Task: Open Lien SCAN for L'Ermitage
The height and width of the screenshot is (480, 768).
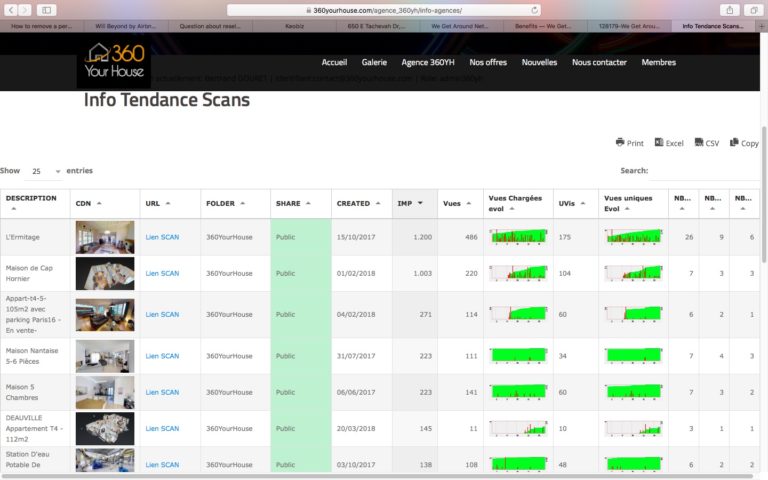Action: point(162,237)
